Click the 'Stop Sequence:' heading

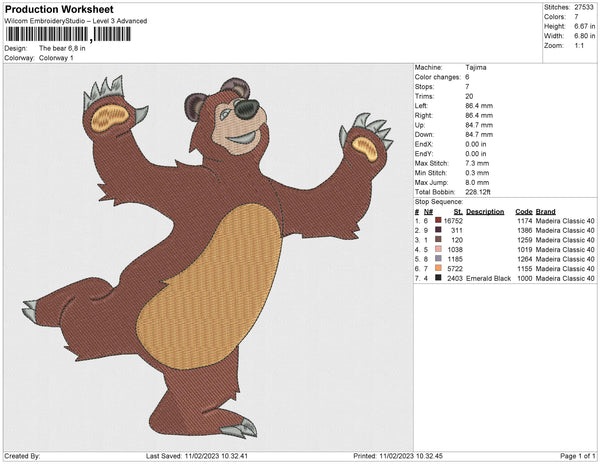(x=439, y=202)
